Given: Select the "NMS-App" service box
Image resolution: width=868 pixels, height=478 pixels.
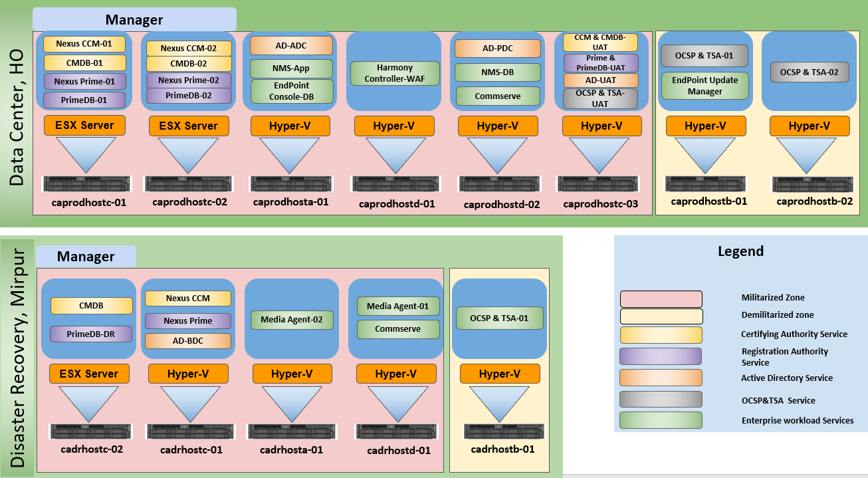Looking at the screenshot, I should (x=291, y=68).
